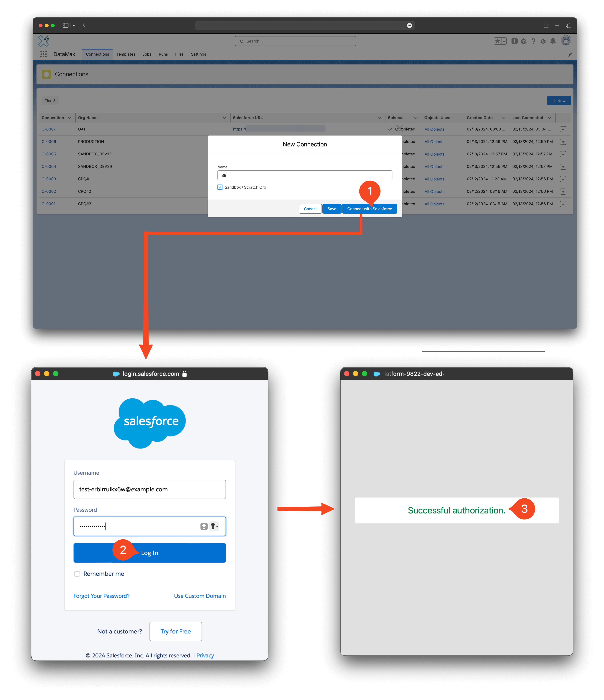Viewport: 604px width, 700px height.
Task: Open the Jobs tab
Action: [147, 54]
